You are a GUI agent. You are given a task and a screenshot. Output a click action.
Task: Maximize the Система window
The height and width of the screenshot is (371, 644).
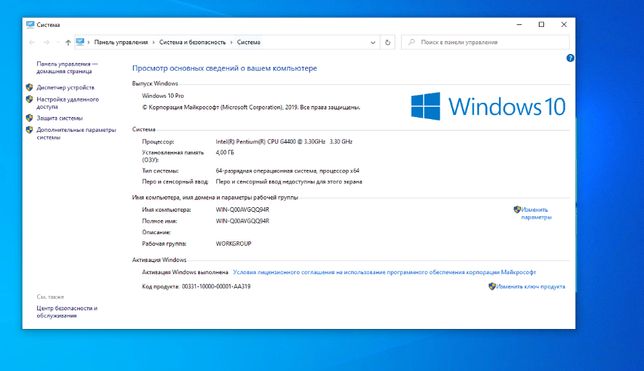[x=541, y=25]
